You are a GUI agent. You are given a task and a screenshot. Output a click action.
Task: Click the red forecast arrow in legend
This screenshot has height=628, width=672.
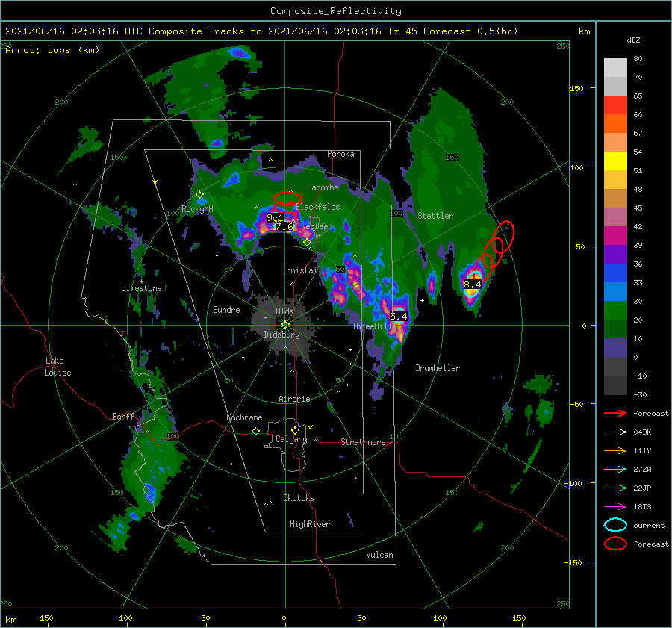[x=615, y=413]
